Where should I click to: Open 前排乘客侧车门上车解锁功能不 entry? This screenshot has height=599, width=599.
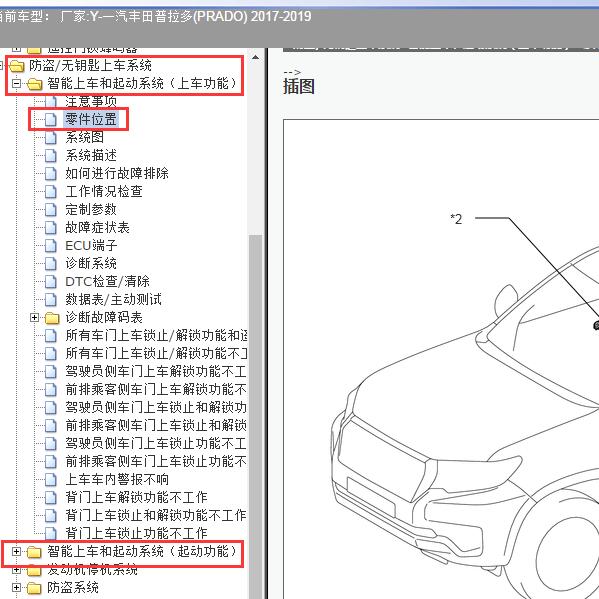[156, 389]
